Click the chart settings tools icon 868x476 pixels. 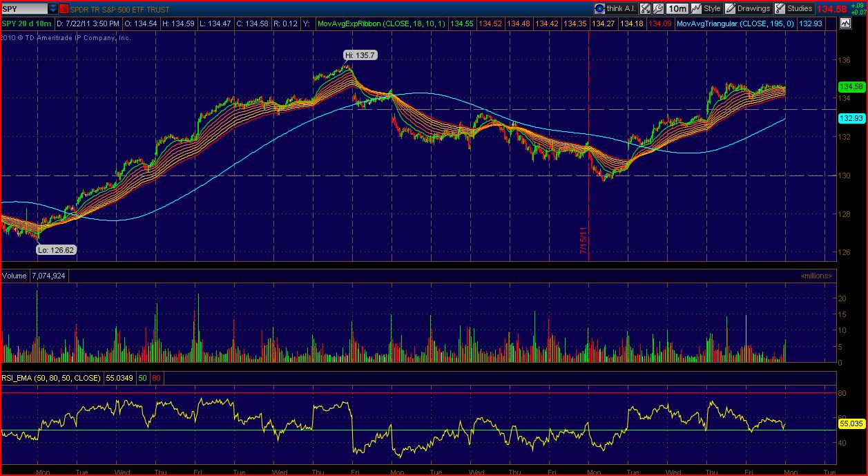pyautogui.click(x=645, y=9)
